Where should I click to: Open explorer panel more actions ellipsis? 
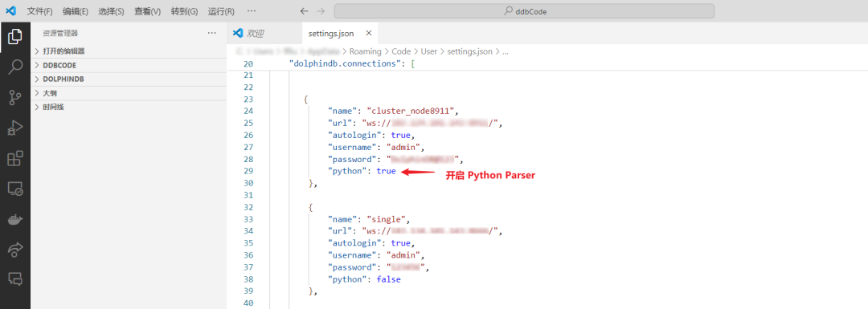point(212,33)
